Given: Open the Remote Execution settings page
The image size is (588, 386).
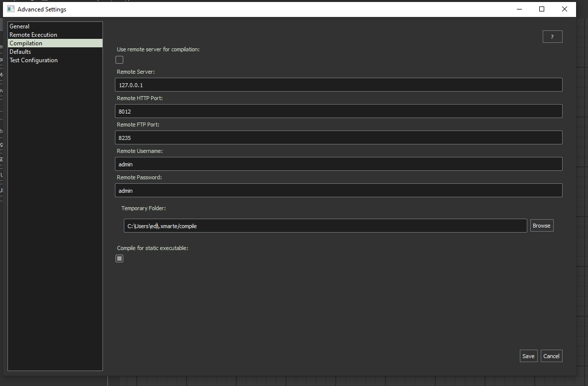Looking at the screenshot, I should (x=33, y=35).
